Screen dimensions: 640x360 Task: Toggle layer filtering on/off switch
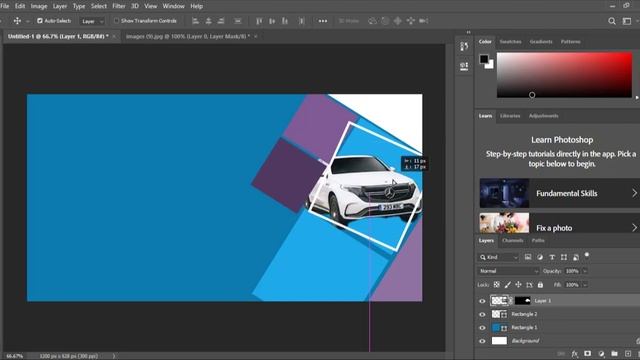click(587, 255)
